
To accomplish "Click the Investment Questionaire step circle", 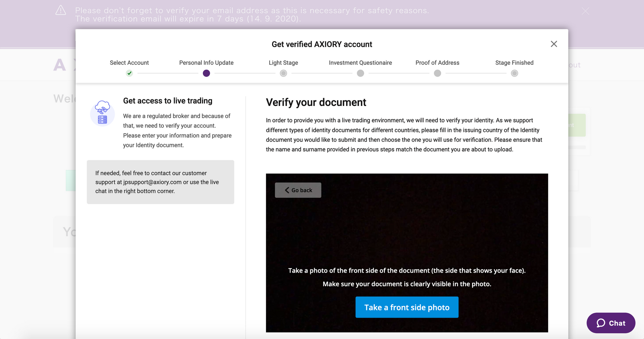I will [x=360, y=73].
